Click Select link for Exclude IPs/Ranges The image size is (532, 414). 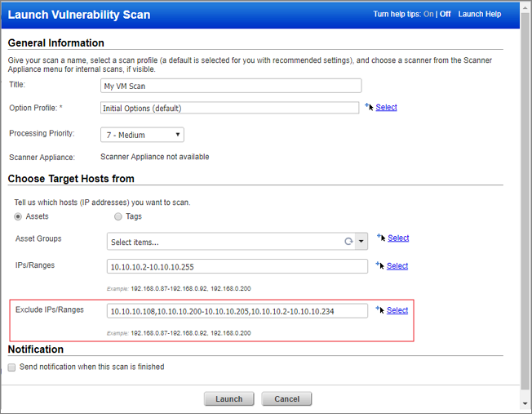[x=397, y=310]
